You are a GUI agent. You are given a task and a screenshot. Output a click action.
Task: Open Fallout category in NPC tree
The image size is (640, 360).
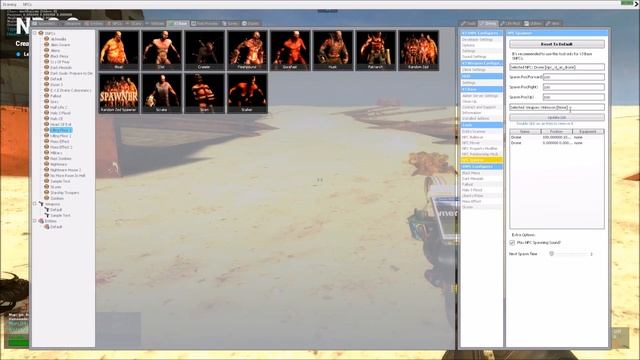coord(56,96)
